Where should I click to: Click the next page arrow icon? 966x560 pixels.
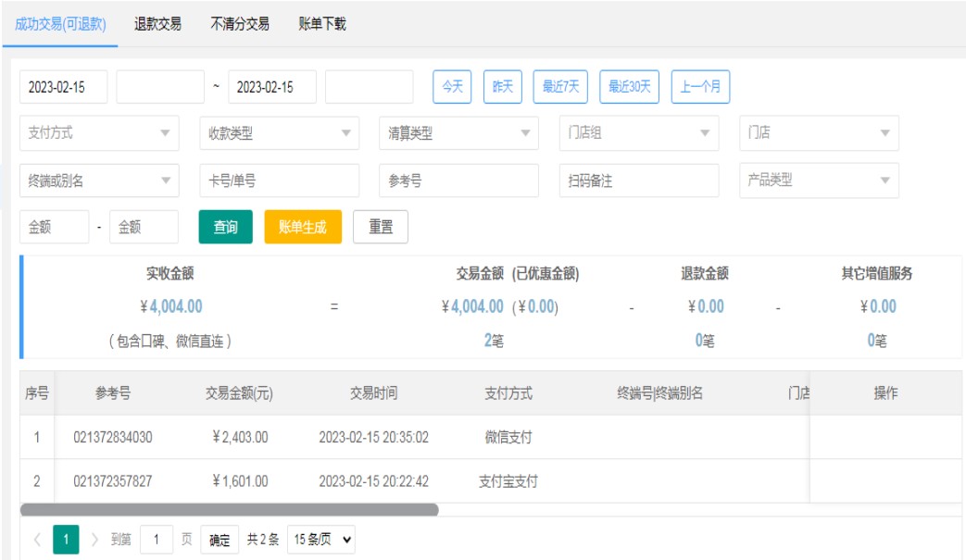[x=94, y=540]
